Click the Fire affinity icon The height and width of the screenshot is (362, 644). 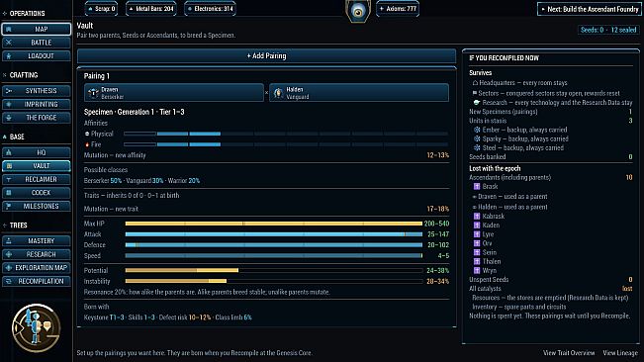click(87, 144)
